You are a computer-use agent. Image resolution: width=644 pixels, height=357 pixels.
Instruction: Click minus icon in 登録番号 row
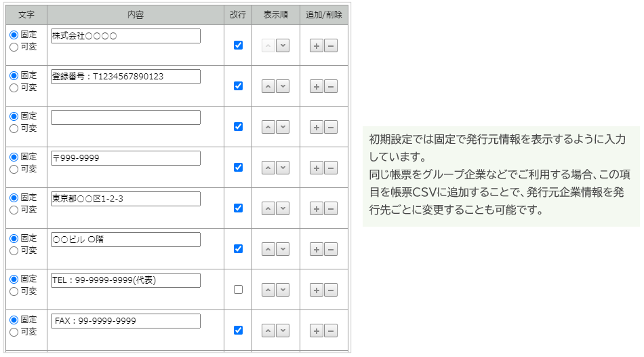click(x=331, y=86)
